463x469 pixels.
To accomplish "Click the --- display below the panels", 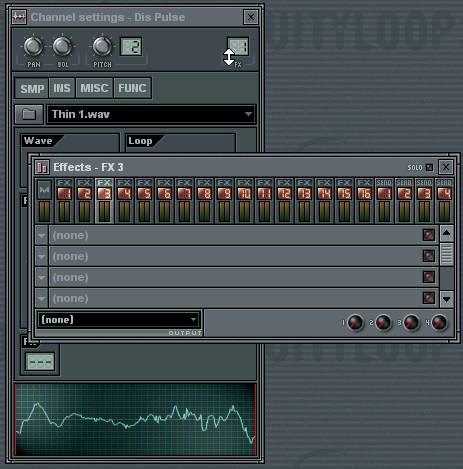I will (x=40, y=362).
